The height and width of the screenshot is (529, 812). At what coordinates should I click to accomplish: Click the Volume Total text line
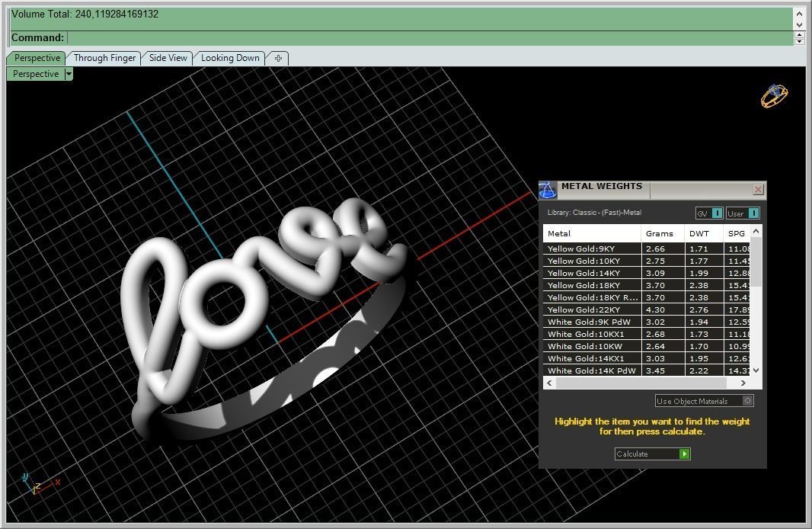(85, 14)
